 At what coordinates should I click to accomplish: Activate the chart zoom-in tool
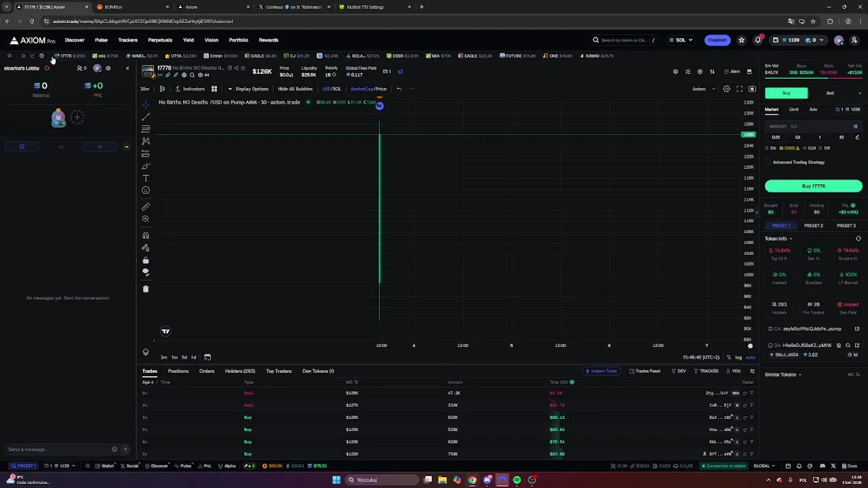pyautogui.click(x=145, y=219)
